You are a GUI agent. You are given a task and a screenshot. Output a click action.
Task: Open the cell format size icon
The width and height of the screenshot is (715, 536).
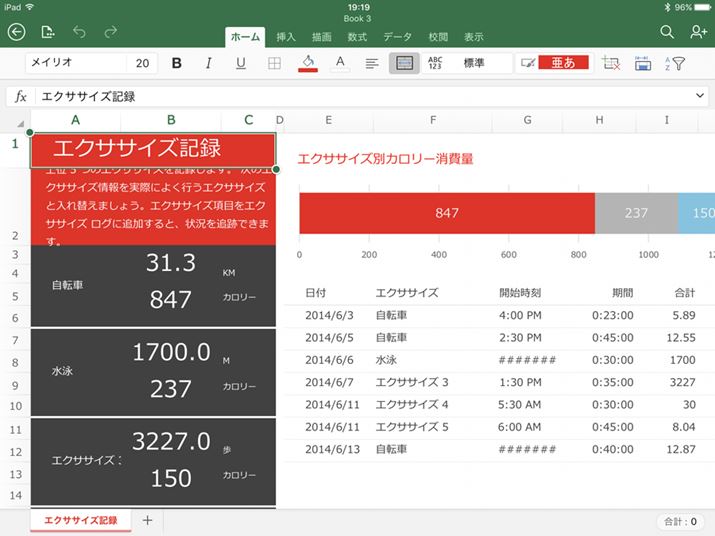coord(642,63)
